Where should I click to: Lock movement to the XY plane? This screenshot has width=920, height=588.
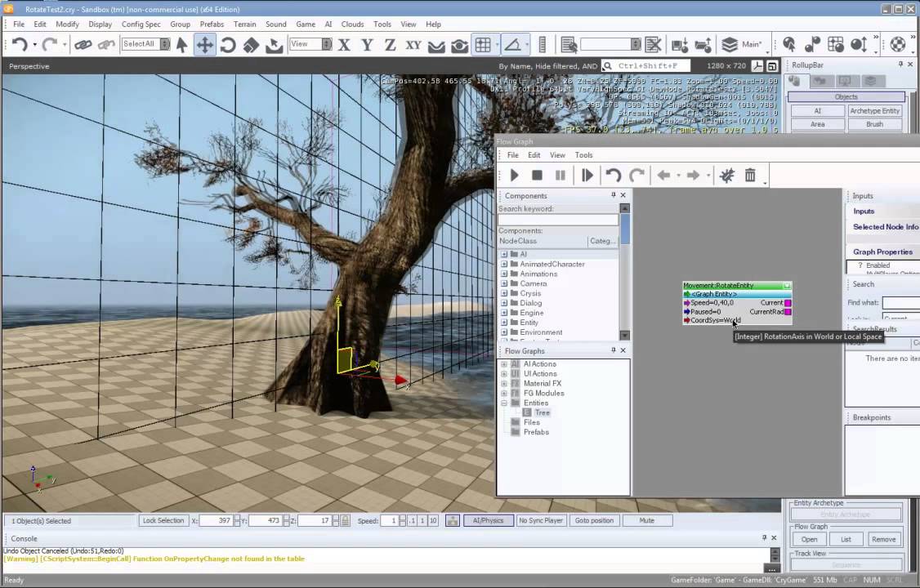pos(413,45)
